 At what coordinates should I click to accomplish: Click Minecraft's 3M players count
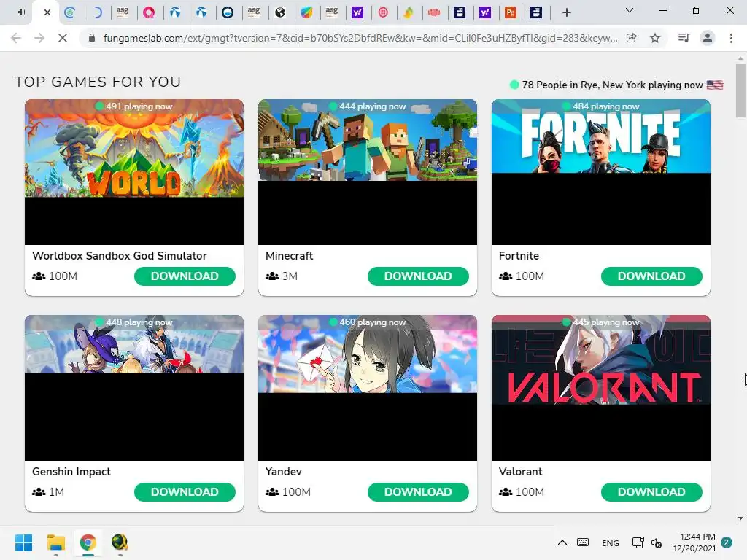[x=290, y=276]
